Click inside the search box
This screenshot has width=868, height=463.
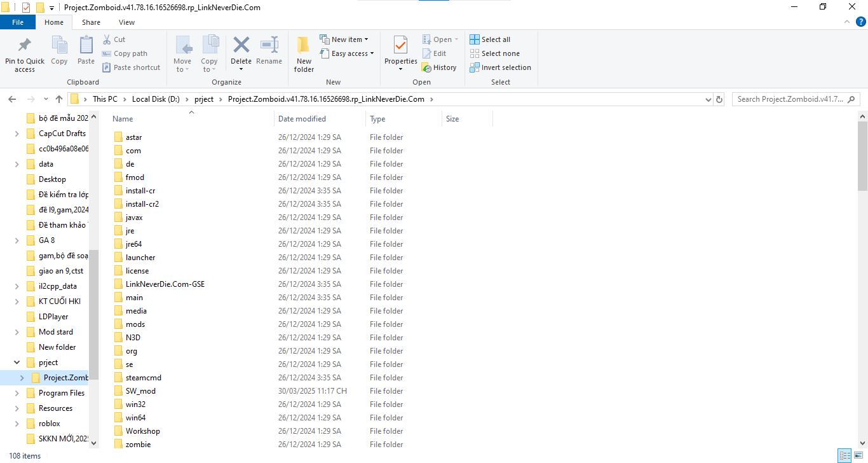(790, 99)
